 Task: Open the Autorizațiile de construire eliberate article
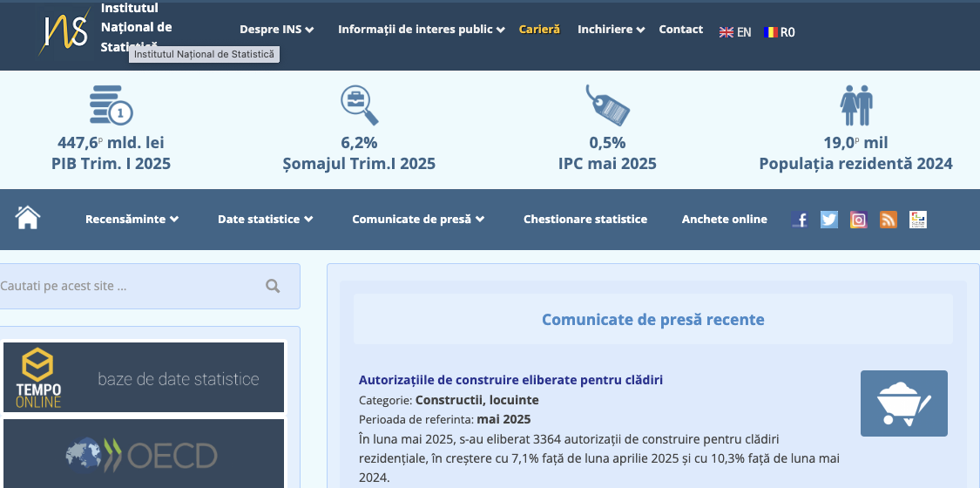(510, 380)
